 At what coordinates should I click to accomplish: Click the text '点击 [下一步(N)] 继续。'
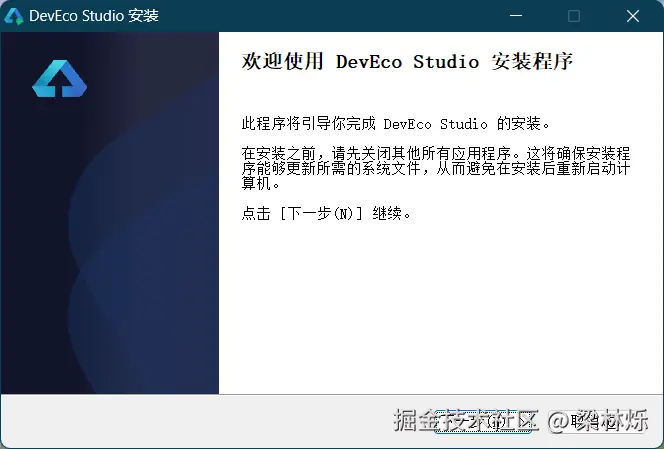tap(326, 213)
